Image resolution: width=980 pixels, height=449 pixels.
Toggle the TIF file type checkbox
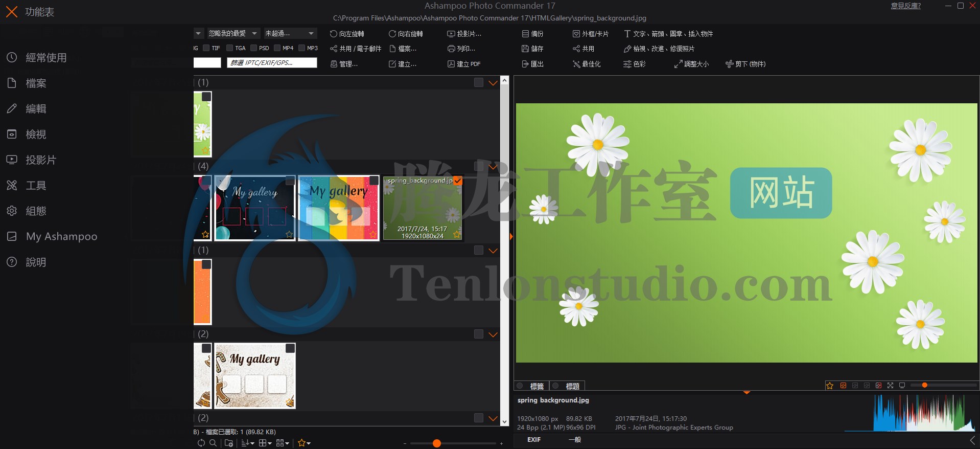(x=206, y=48)
